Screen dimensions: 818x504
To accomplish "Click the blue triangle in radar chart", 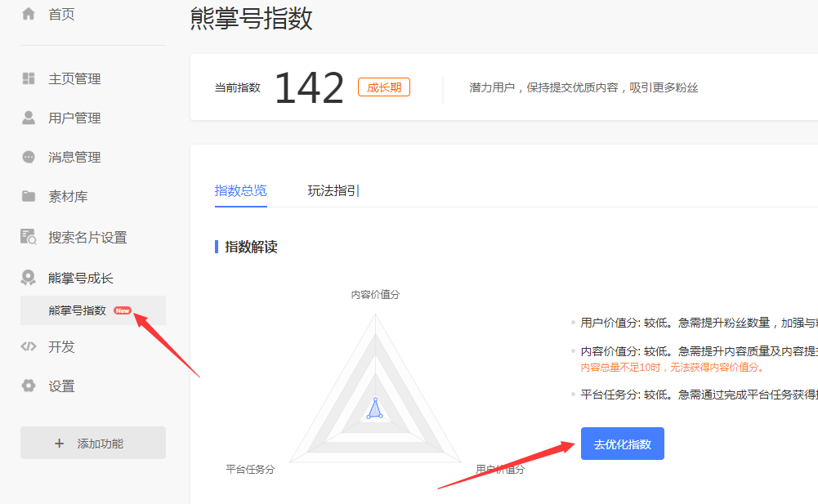I will (x=374, y=409).
